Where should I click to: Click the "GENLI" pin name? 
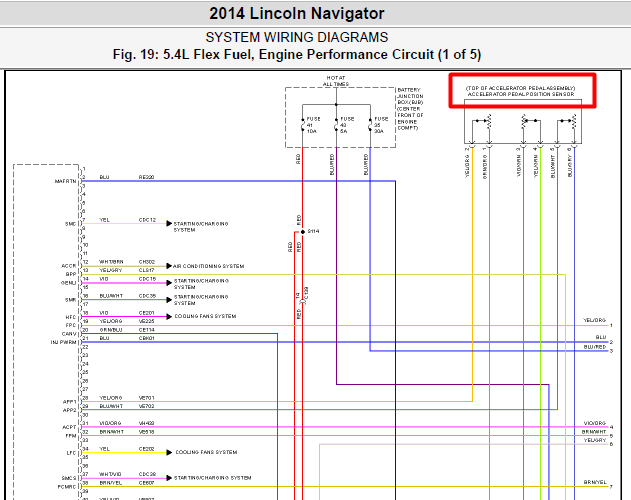[x=68, y=283]
